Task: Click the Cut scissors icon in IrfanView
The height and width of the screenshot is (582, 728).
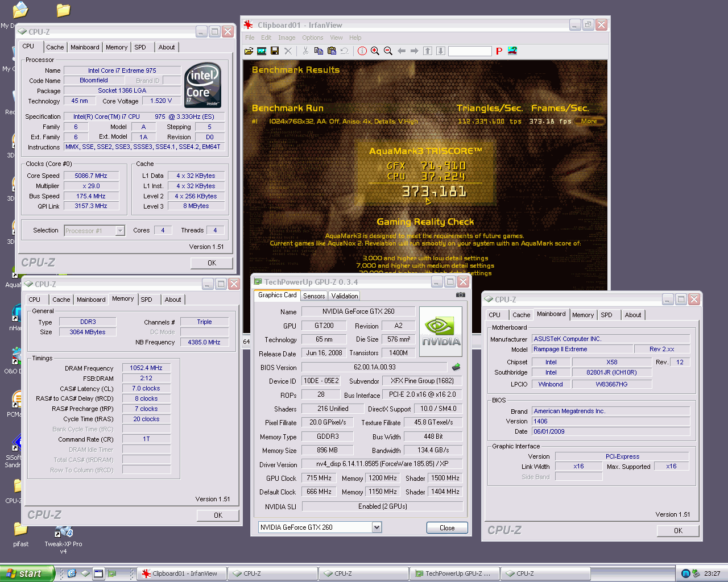Action: pos(305,51)
